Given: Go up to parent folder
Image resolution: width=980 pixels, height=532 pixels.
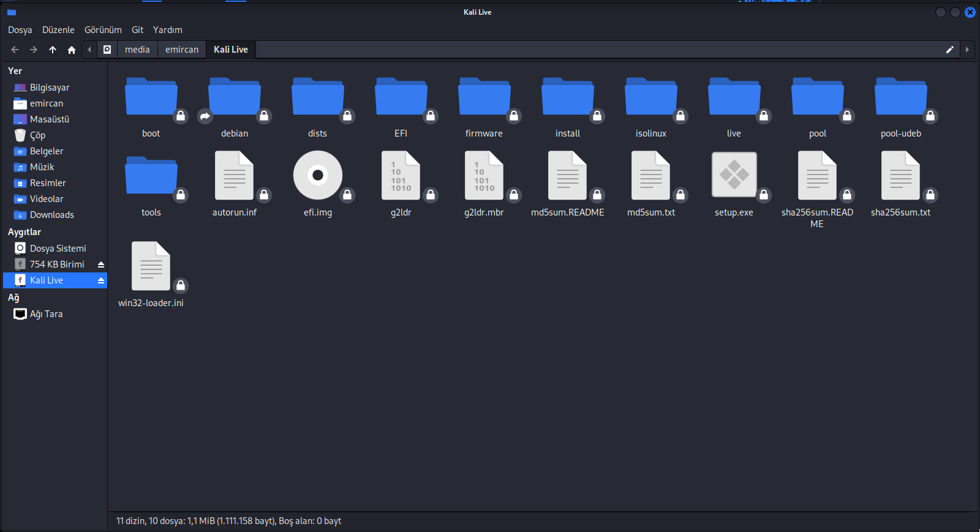Looking at the screenshot, I should 53,50.
